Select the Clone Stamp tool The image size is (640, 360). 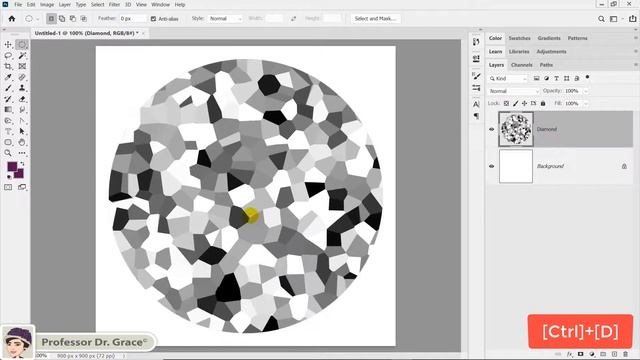22,88
